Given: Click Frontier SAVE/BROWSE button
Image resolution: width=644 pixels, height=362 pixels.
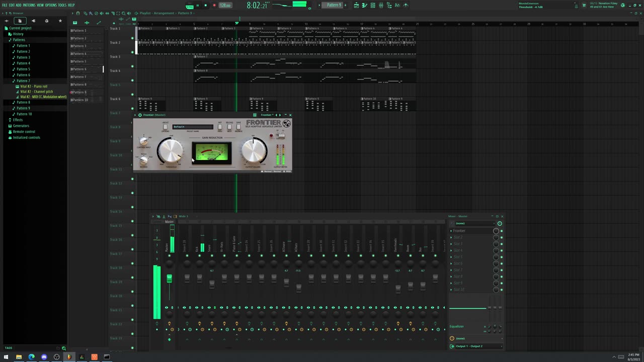Looking at the screenshot, I should pos(238,127).
